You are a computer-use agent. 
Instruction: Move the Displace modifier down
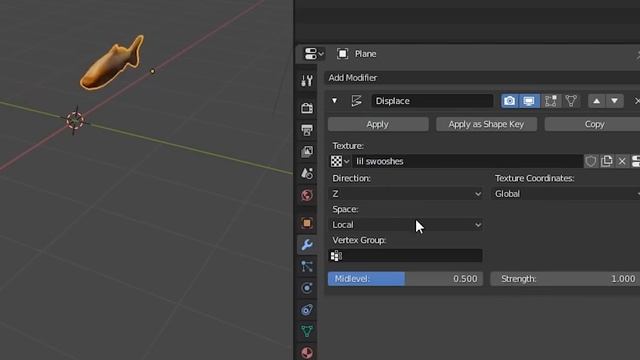pyautogui.click(x=615, y=101)
